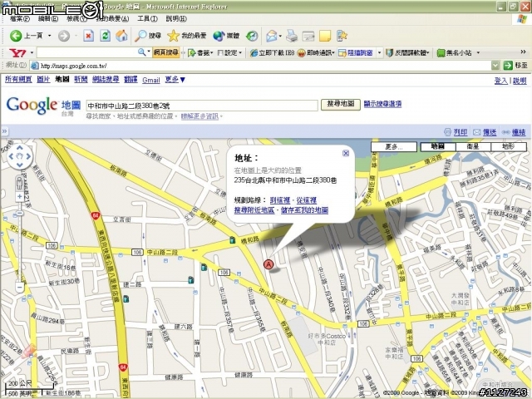Click the red A map marker
This screenshot has height=399, width=532.
click(x=268, y=264)
